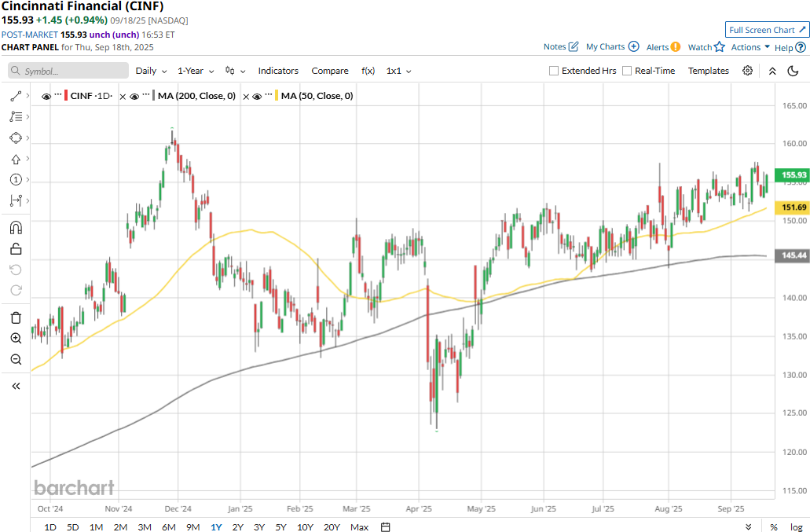Select the numbered circle annotation tool
This screenshot has height=532, width=810.
pyautogui.click(x=16, y=180)
